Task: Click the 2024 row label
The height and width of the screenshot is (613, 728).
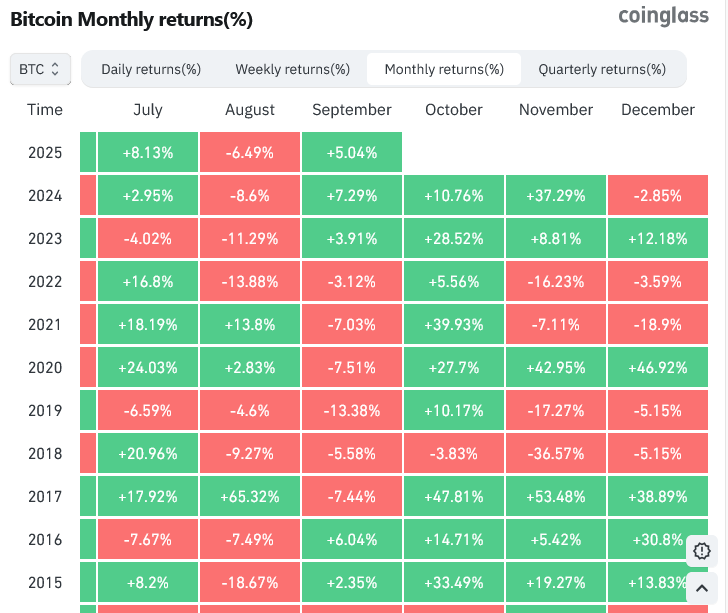Action: click(x=45, y=196)
